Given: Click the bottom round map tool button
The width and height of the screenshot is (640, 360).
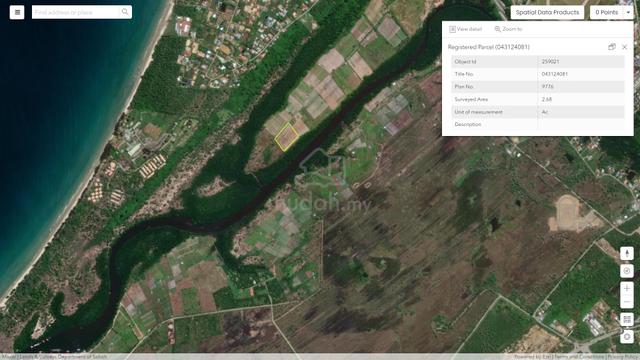Looking at the screenshot, I should [x=627, y=337].
